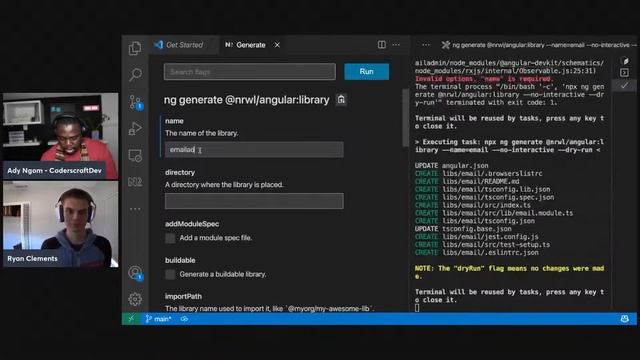
Task: Enable the buildable library checkbox
Action: 170,274
